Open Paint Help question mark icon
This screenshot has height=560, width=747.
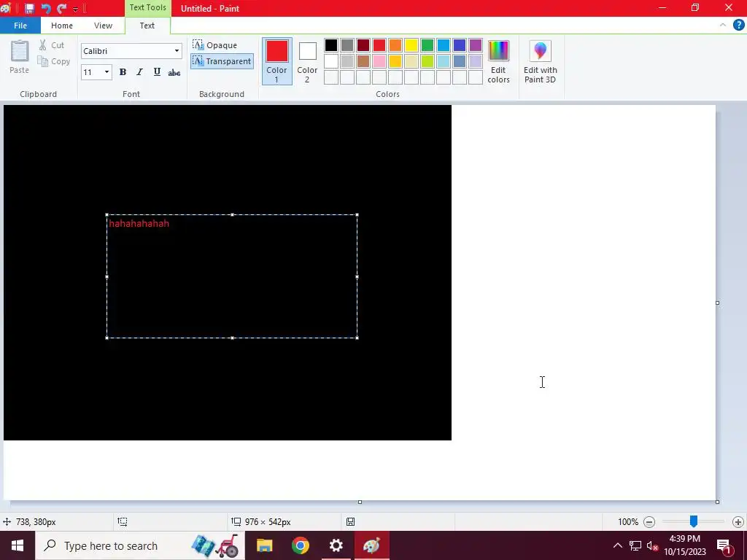(x=738, y=26)
